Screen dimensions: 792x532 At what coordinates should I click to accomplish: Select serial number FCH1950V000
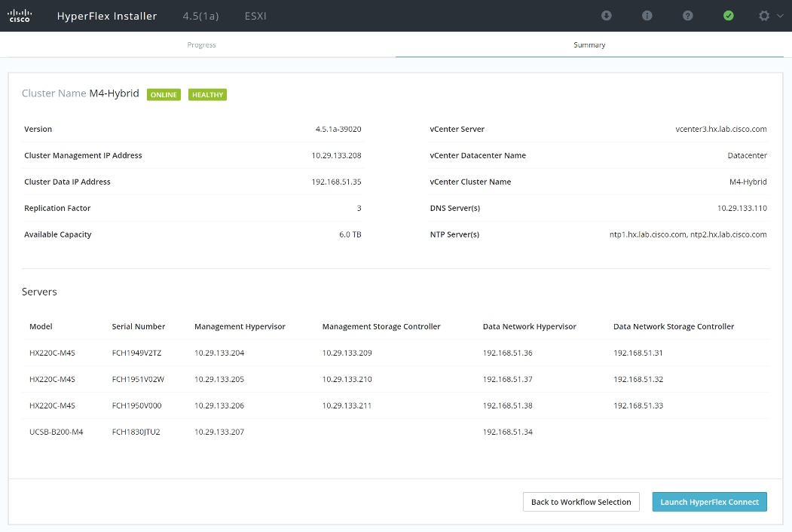click(137, 405)
